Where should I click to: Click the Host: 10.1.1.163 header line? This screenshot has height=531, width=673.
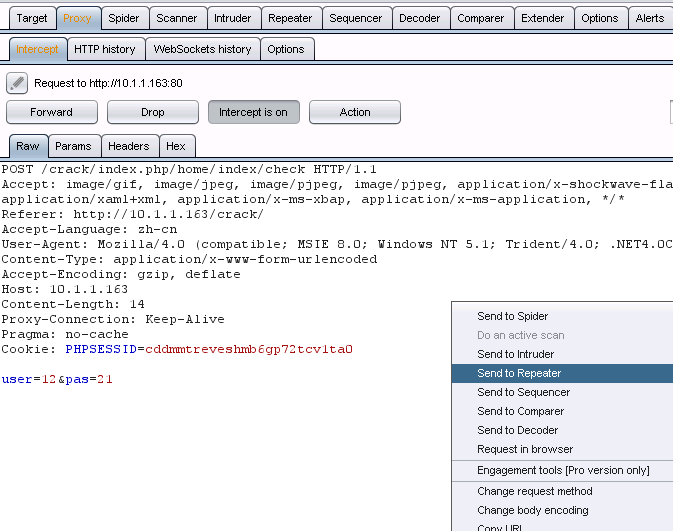pos(64,289)
